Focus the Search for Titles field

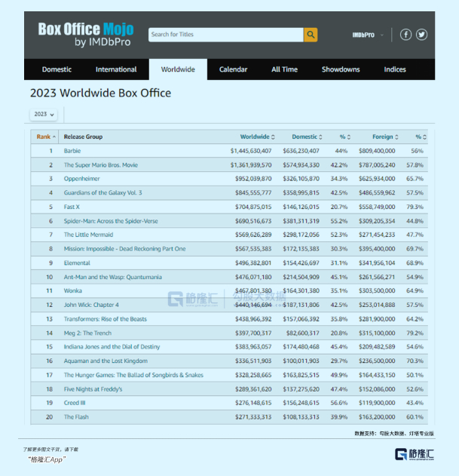click(x=225, y=35)
